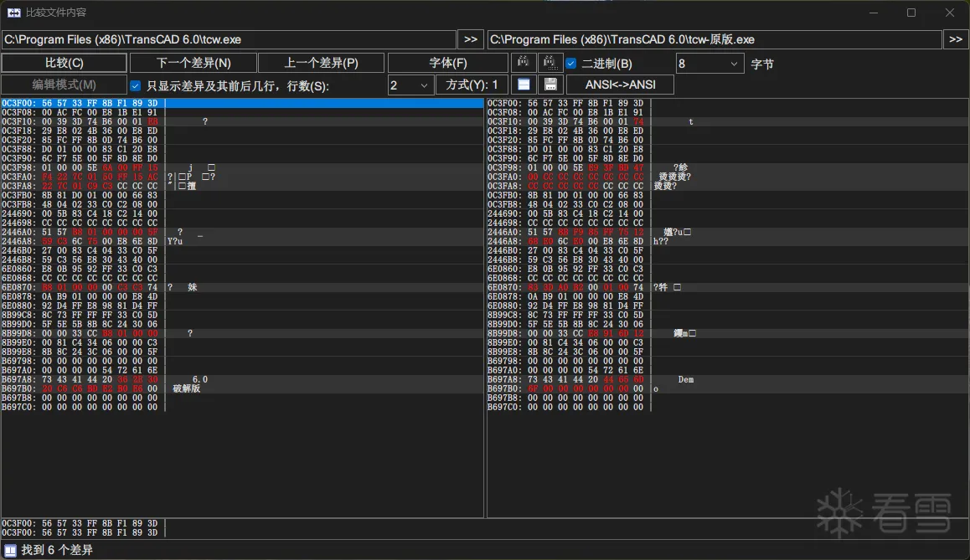Image resolution: width=970 pixels, height=560 pixels.
Task: Click the 找到 6 个差异 status text
Action: click(57, 550)
